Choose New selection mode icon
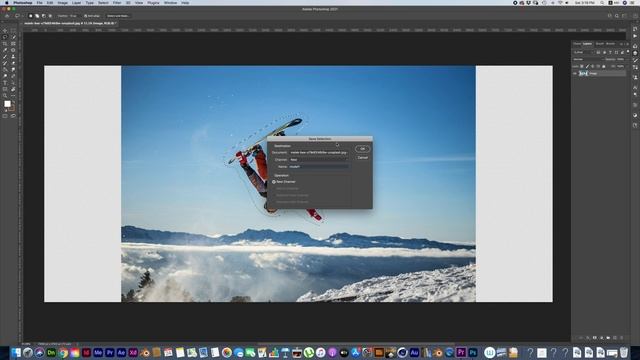The image size is (640, 360). pyautogui.click(x=30, y=16)
